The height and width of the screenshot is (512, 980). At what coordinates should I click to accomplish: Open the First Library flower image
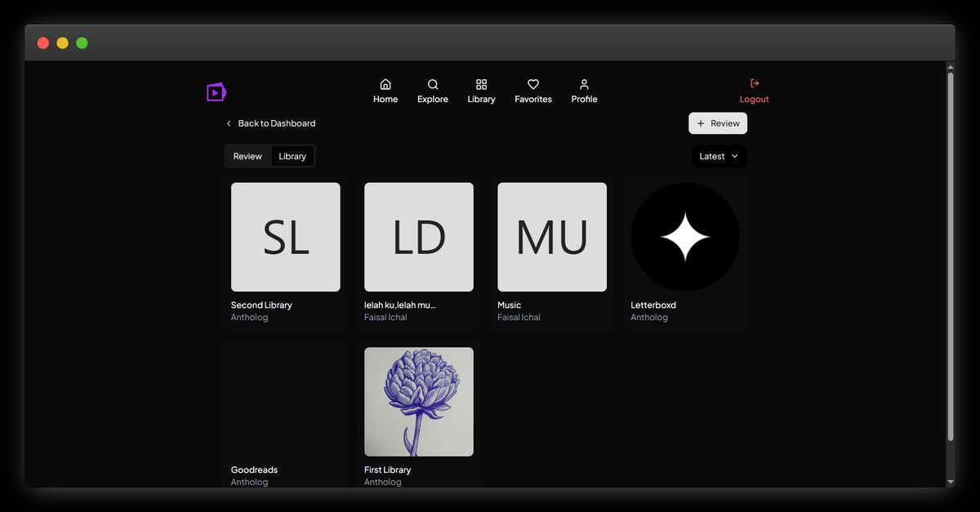[x=419, y=402]
